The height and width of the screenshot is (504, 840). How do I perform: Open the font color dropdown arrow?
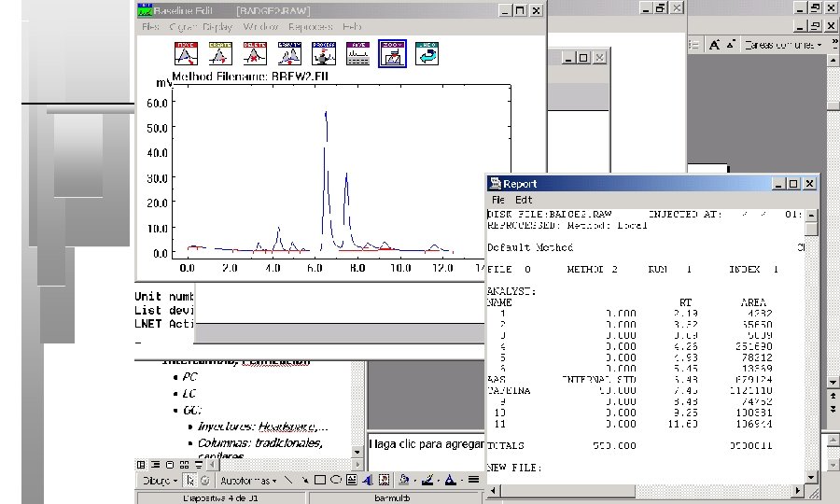point(462,481)
